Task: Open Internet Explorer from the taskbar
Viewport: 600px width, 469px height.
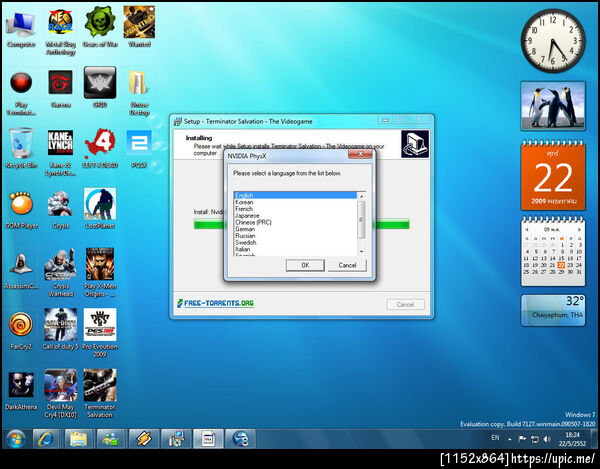Action: (46, 439)
